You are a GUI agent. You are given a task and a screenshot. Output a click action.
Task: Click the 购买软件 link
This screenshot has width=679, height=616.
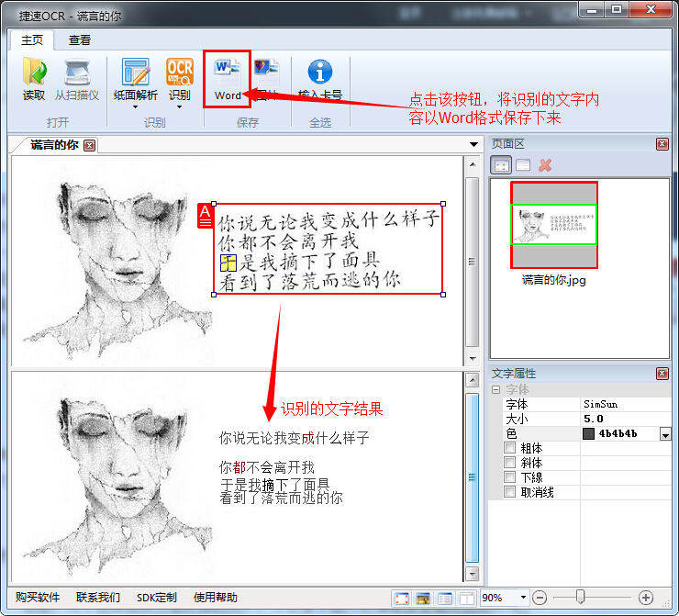38,598
